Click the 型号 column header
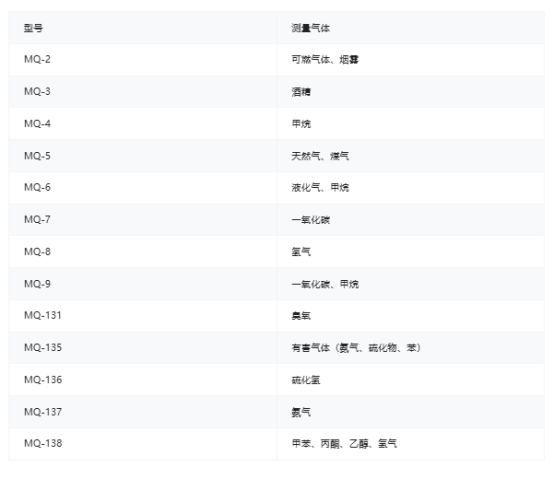The image size is (554, 479). point(33,28)
